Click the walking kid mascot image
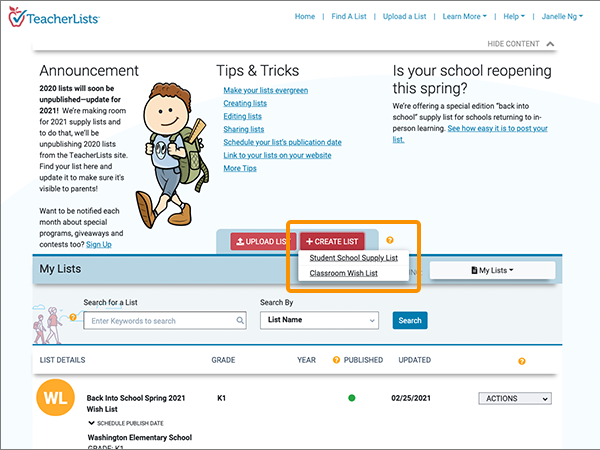The height and width of the screenshot is (450, 600). click(x=172, y=155)
